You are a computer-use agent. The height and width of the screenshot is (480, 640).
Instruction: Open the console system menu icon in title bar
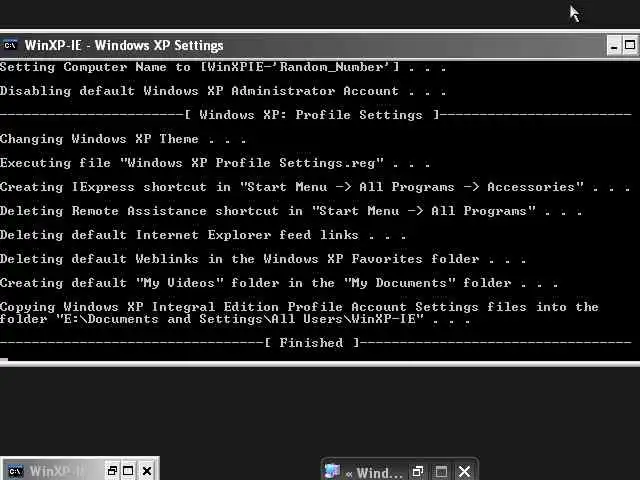[x=10, y=45]
